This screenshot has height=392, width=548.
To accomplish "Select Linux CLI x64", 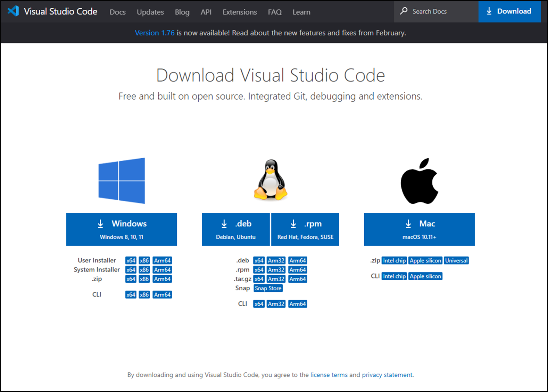I will [259, 304].
